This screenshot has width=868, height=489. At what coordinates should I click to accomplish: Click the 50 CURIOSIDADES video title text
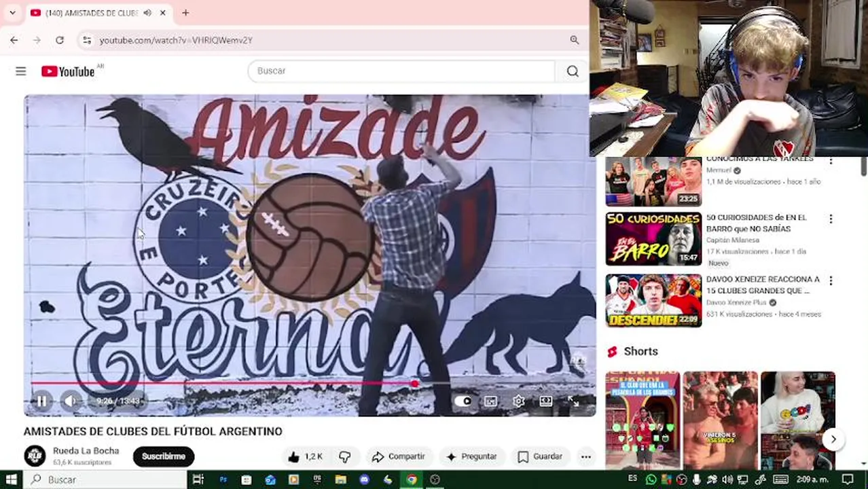(x=757, y=223)
